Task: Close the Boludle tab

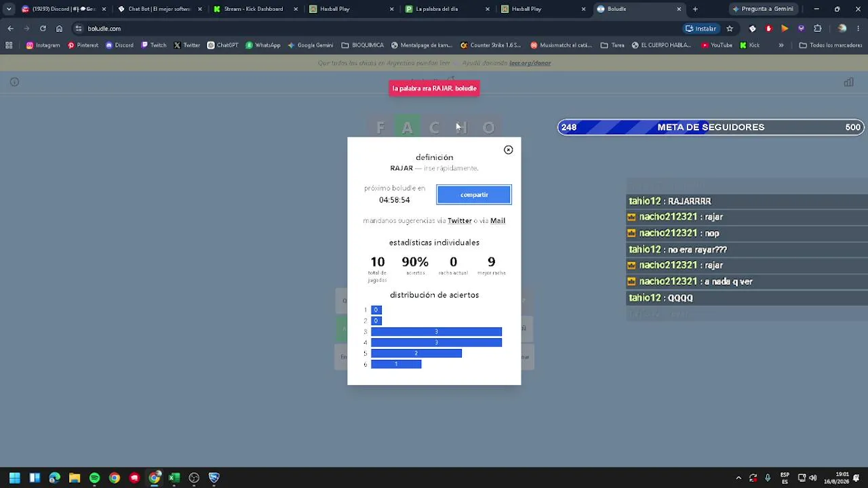Action: point(679,9)
